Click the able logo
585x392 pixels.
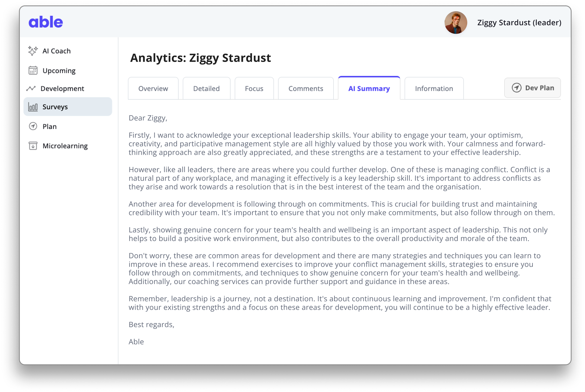point(46,22)
